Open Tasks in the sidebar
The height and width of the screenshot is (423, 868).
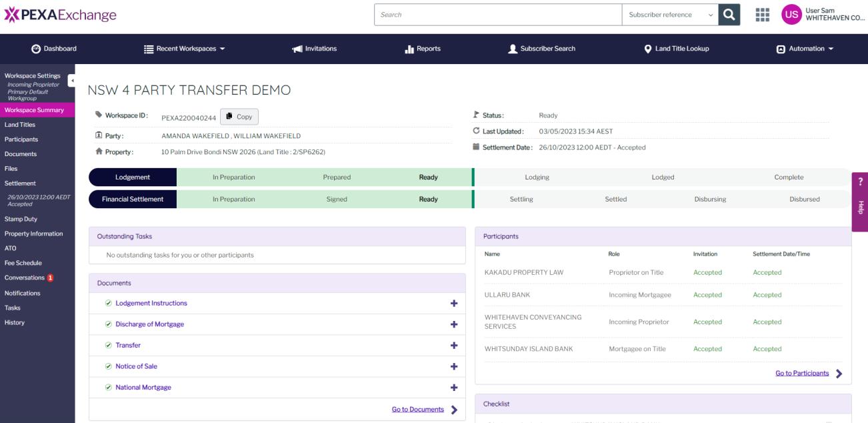[x=13, y=308]
